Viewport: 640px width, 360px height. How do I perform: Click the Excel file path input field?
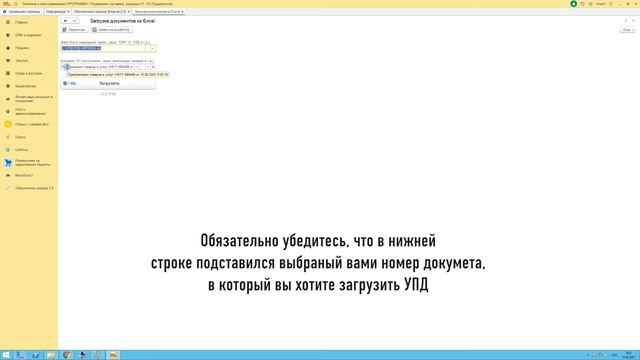(x=103, y=48)
